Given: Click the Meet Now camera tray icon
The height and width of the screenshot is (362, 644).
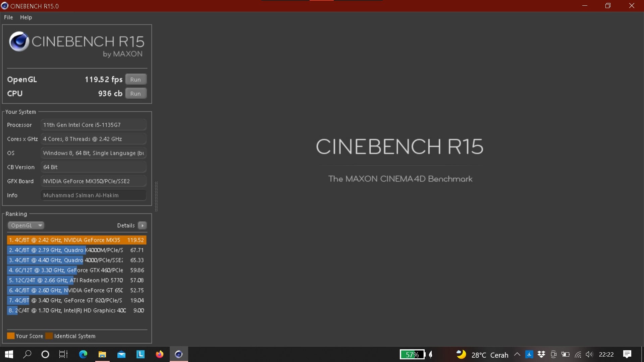Looking at the screenshot, I should 553,354.
